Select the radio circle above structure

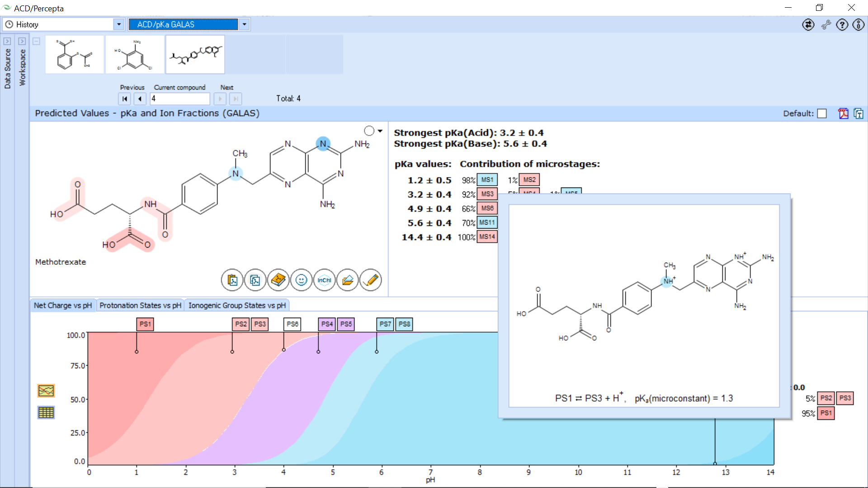coord(369,131)
